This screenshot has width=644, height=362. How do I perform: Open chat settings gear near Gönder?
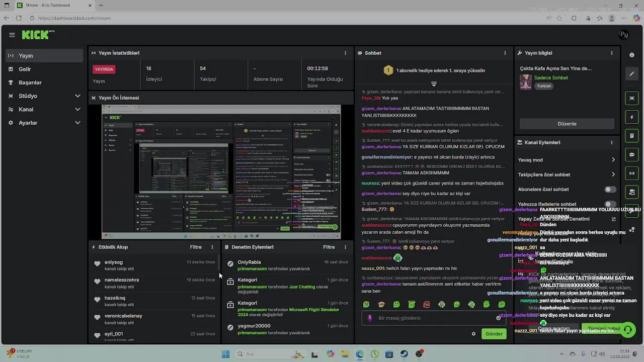pos(473,334)
